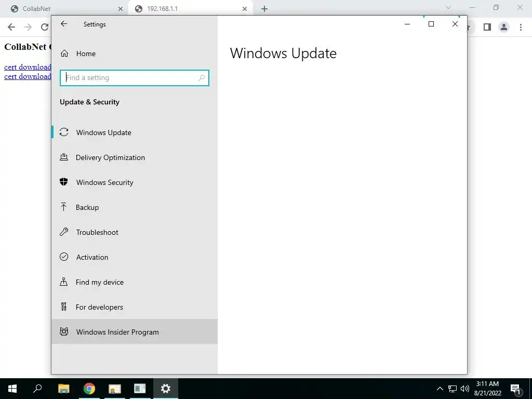Show hidden system tray icons

[x=440, y=389]
